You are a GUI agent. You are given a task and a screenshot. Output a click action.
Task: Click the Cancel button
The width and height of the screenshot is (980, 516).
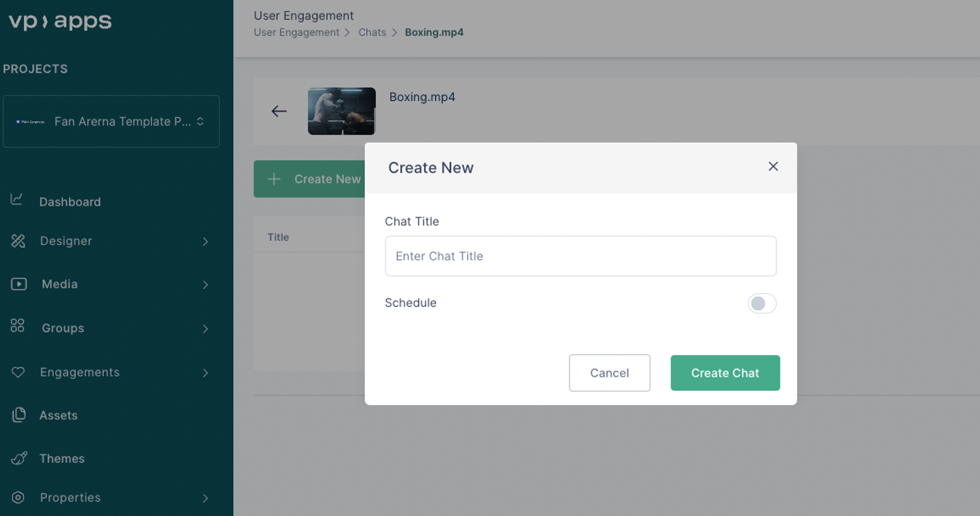coord(610,373)
